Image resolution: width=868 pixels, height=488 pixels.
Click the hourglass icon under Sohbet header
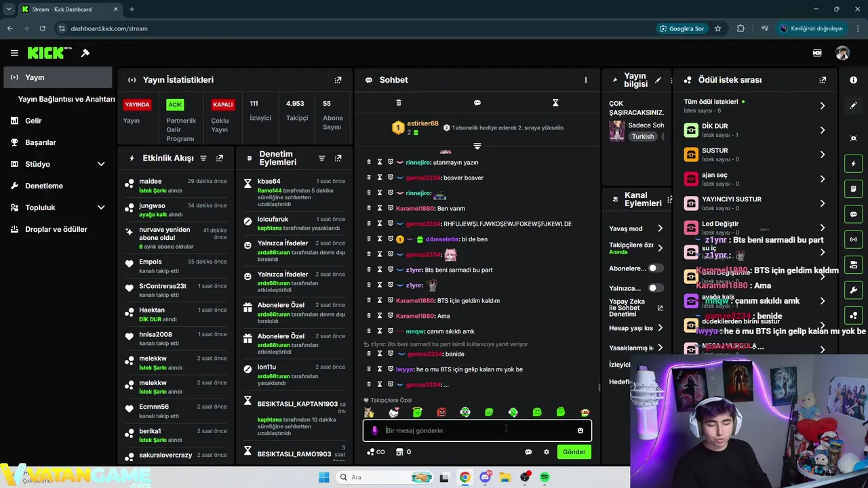tap(555, 102)
